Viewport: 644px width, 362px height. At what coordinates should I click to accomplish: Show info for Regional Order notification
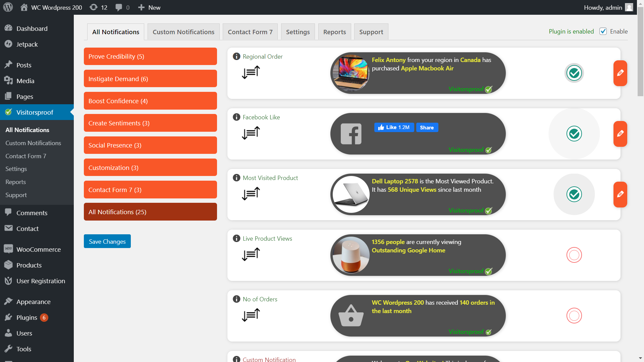236,56
